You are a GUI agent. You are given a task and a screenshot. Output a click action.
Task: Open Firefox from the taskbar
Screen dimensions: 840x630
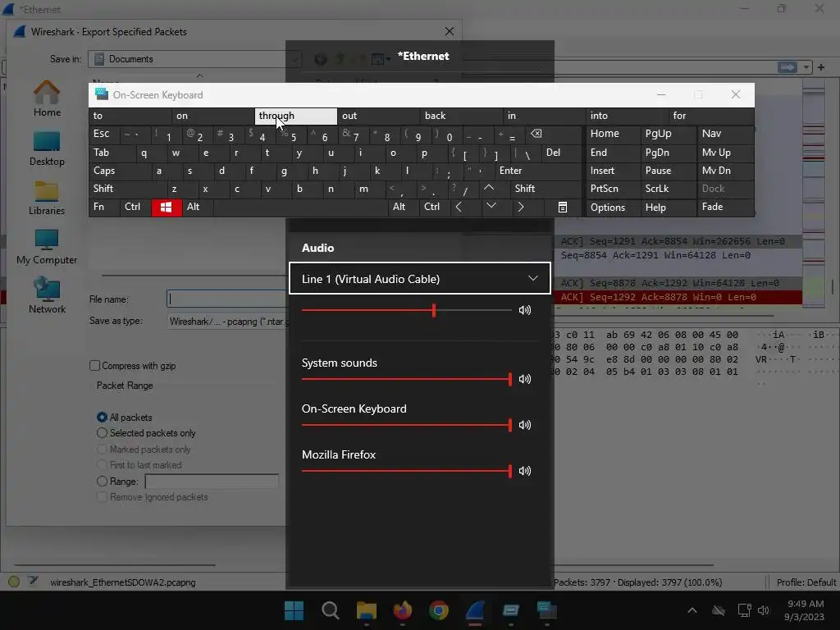click(x=402, y=610)
